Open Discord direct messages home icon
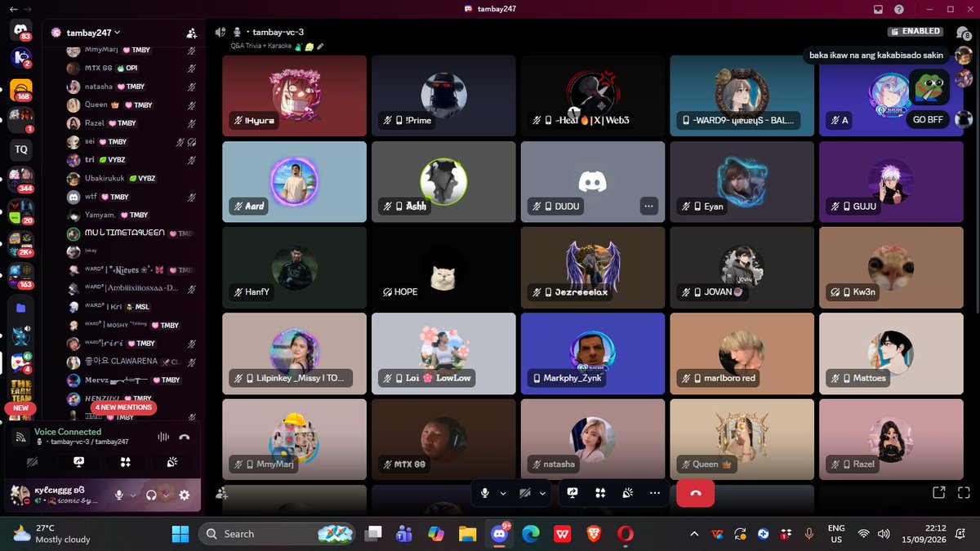Image resolution: width=980 pixels, height=551 pixels. tap(21, 30)
